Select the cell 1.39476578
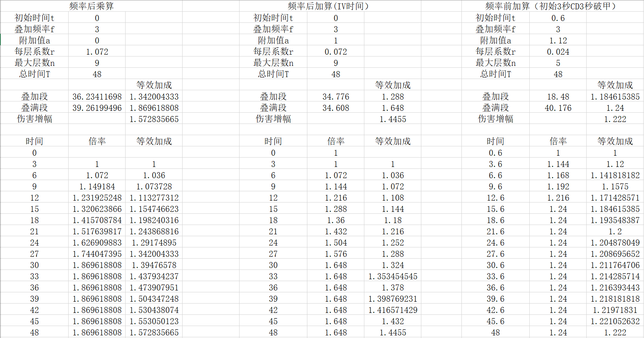Viewport: 644px width, 338px height. [154, 265]
